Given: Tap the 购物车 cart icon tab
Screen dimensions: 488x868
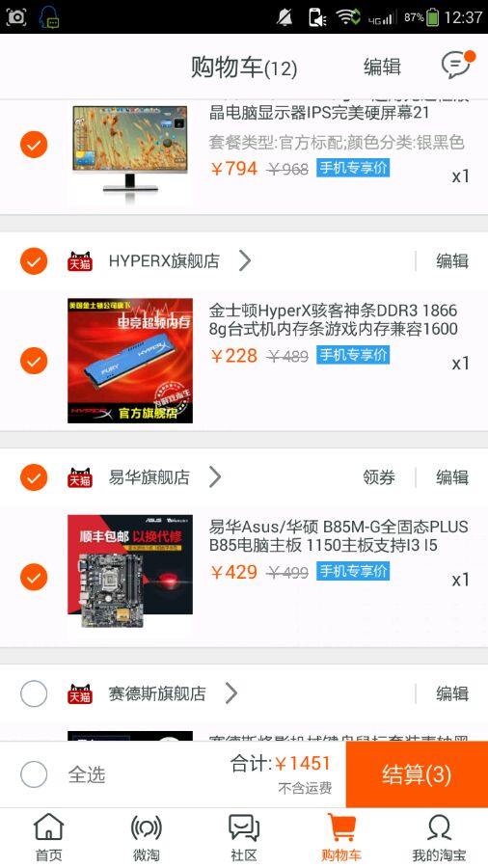Looking at the screenshot, I should [341, 827].
